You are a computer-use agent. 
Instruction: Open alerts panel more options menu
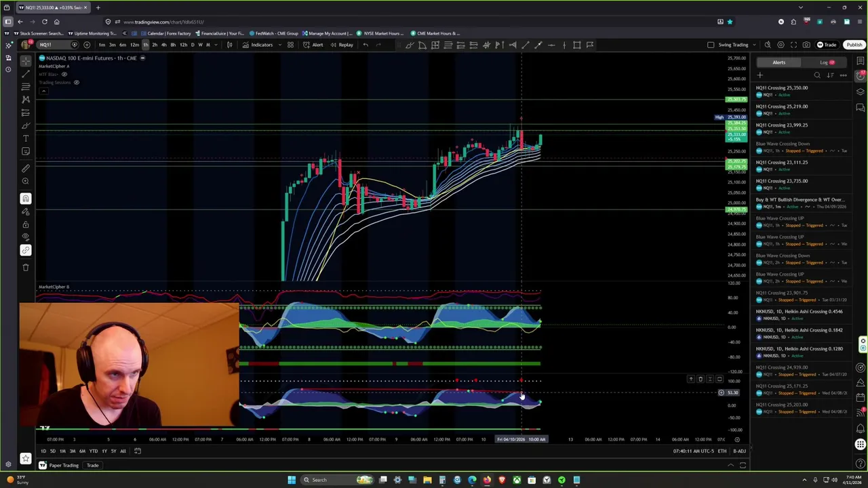(843, 75)
